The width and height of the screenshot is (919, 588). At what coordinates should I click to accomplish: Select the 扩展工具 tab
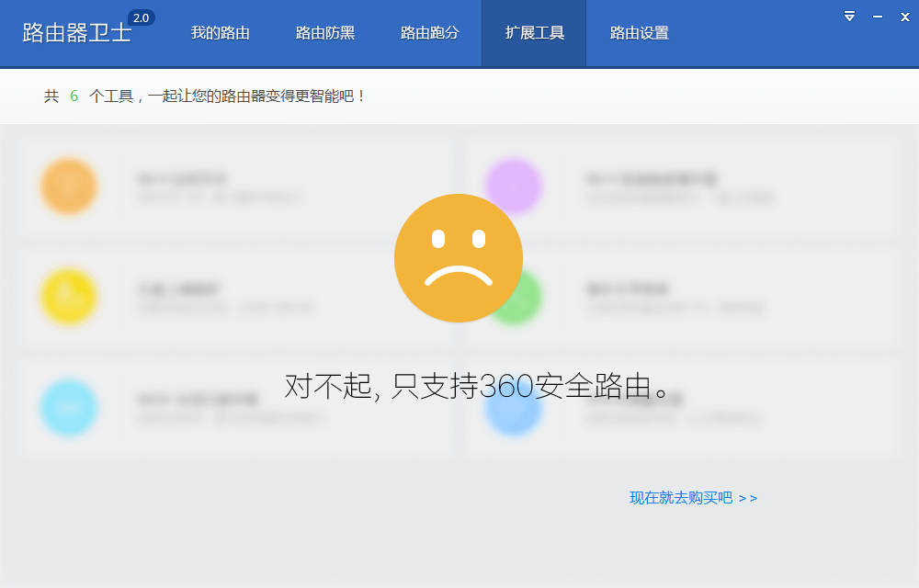coord(534,33)
